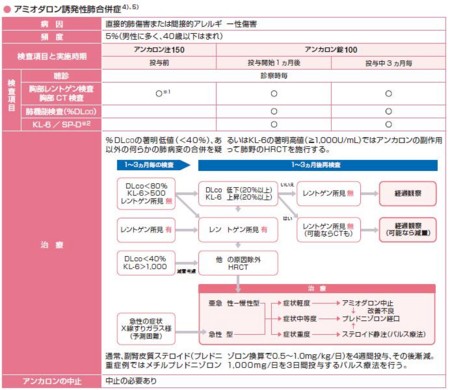The image size is (450, 390).
Task: Click the 改善不良 text
Action: tap(380, 311)
